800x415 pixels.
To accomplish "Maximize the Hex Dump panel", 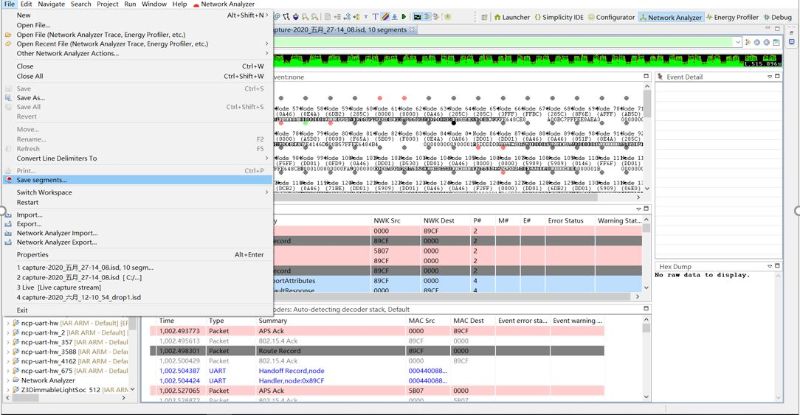I will [x=778, y=266].
